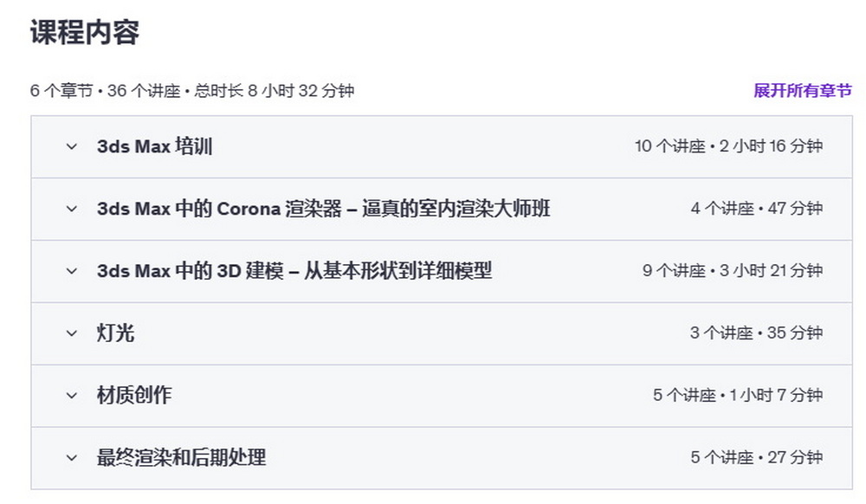Select the Corona 渲染器 – 逼真的室内渲染大师班 title
Screen dimensions: 866x504
pos(324,209)
